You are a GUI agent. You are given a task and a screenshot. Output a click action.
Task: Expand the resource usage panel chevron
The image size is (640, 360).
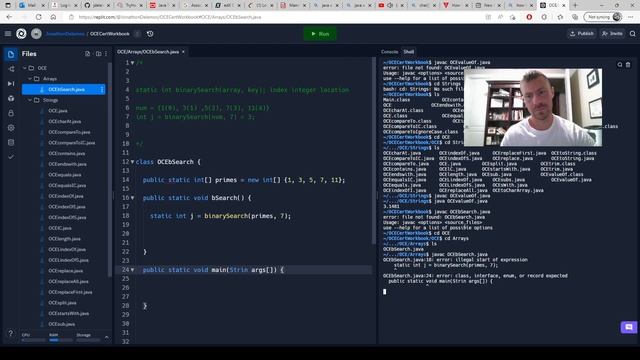coord(107,337)
